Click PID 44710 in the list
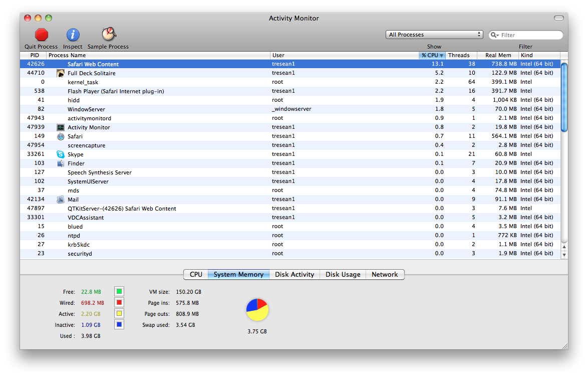 point(36,73)
